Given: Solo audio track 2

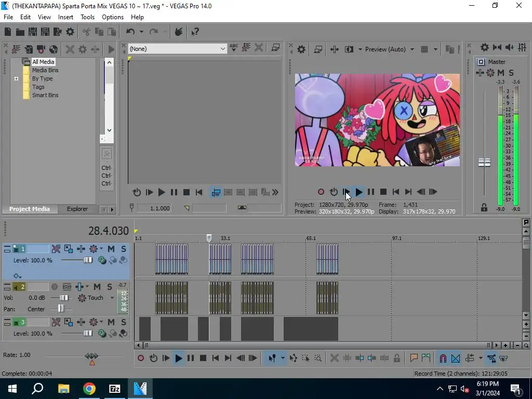Looking at the screenshot, I should click(110, 287).
